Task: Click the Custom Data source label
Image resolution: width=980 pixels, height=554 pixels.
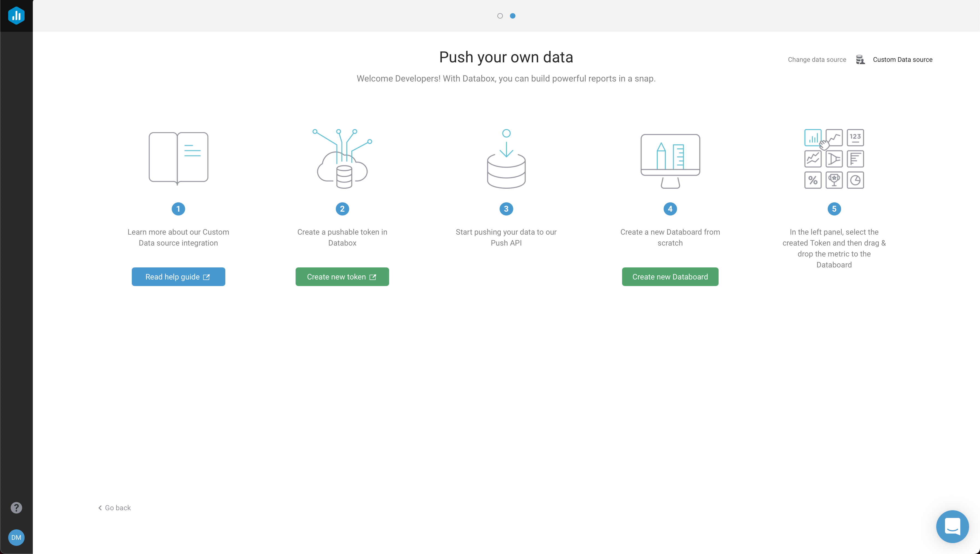Action: coord(902,60)
